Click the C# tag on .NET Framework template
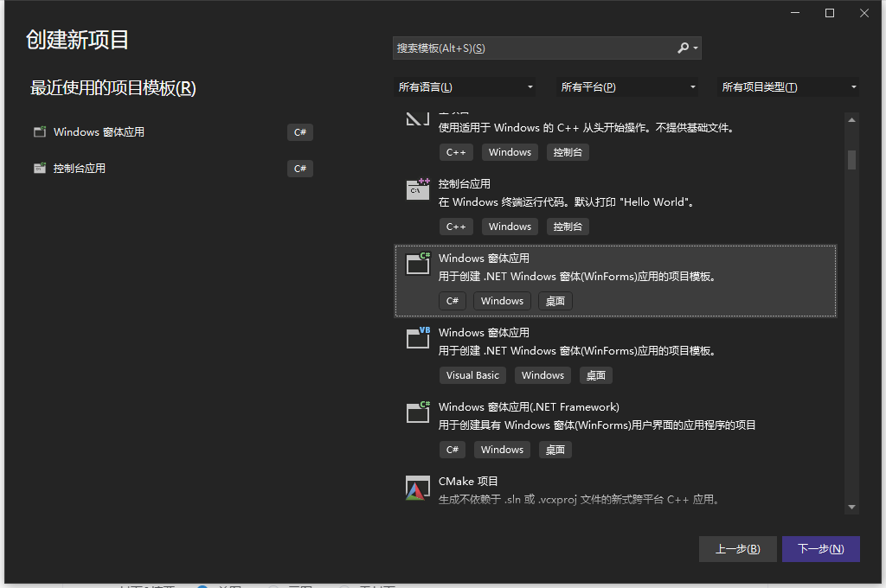Viewport: 886px width, 588px height. [x=452, y=450]
